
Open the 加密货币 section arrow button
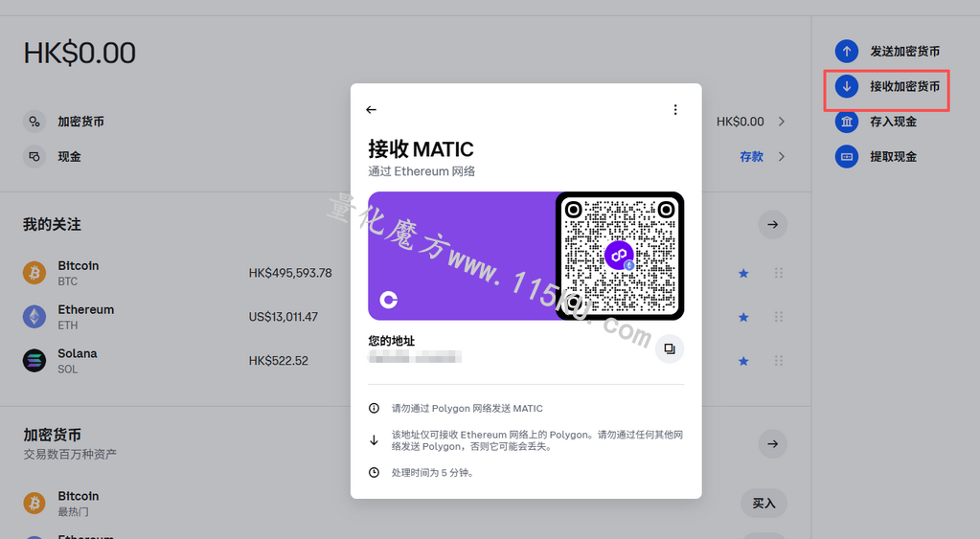(x=772, y=444)
